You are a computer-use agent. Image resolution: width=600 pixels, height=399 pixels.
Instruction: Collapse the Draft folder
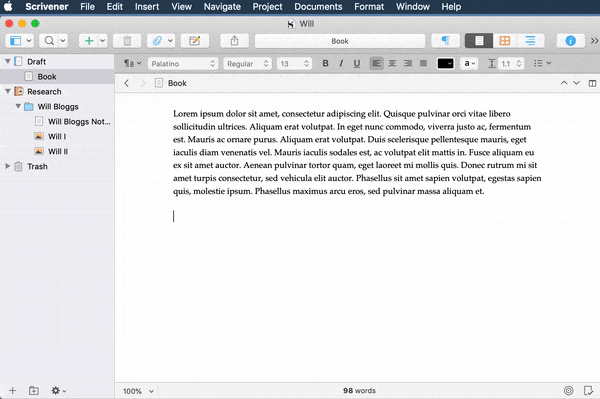click(8, 61)
